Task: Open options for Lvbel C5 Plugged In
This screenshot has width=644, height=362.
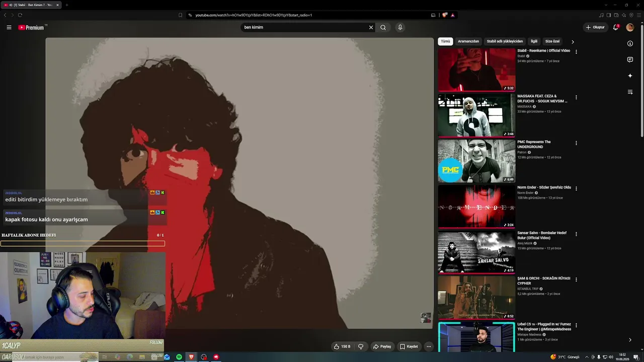Action: point(576,325)
